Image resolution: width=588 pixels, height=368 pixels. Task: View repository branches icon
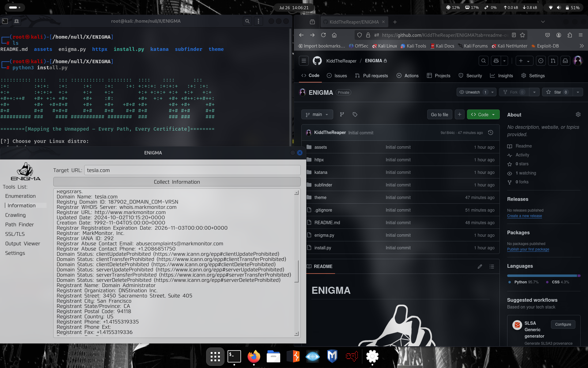tap(342, 114)
